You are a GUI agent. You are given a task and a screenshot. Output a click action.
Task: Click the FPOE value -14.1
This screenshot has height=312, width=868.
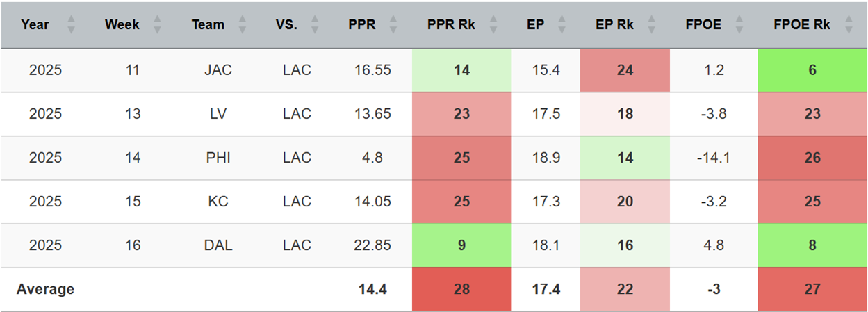point(714,158)
